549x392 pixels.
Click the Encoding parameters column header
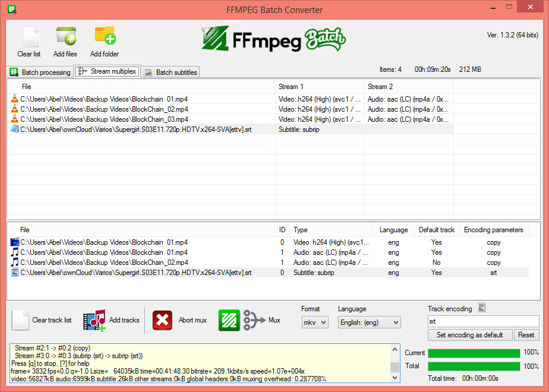[x=494, y=230]
